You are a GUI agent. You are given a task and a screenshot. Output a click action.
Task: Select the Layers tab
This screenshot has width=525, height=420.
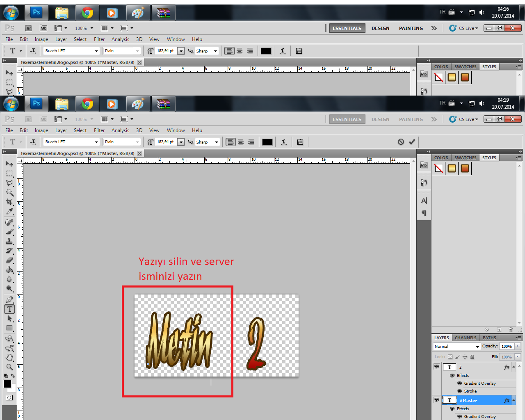442,338
